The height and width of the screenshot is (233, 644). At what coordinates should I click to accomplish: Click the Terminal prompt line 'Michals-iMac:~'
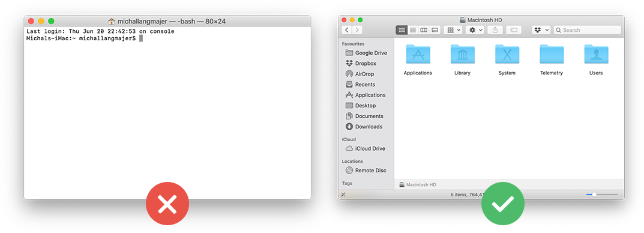(x=81, y=38)
